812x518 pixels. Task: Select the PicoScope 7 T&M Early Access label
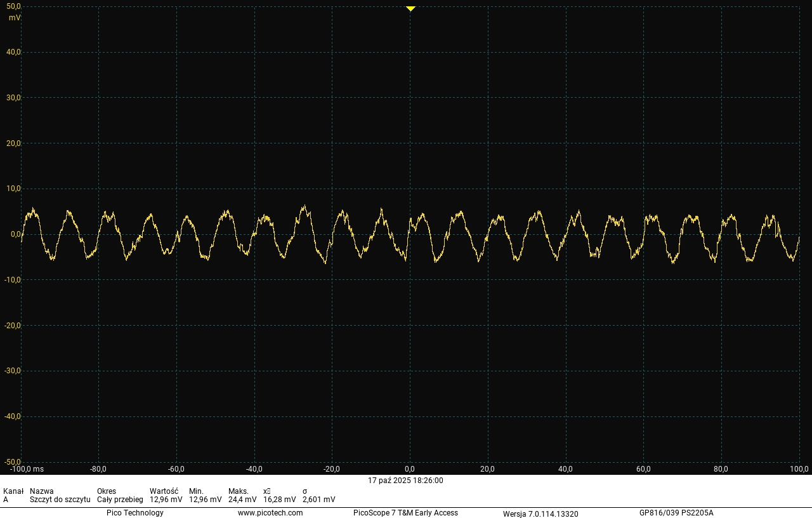point(404,513)
